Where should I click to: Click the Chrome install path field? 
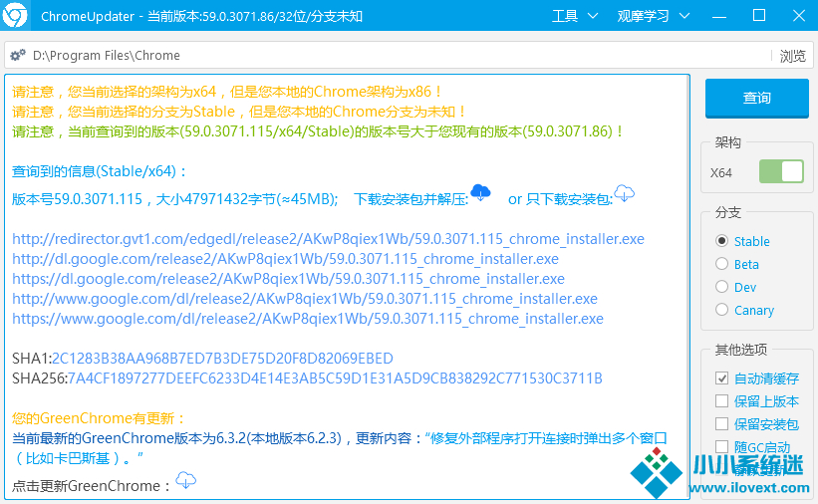[x=386, y=56]
